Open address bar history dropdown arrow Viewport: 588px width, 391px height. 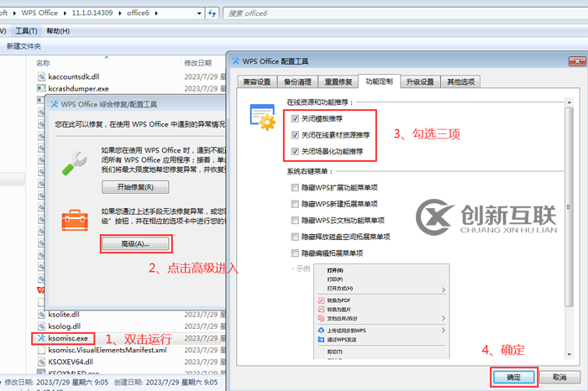click(x=199, y=13)
